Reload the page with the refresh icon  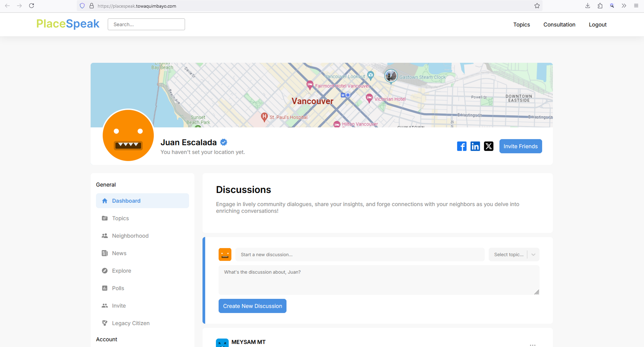coord(32,6)
